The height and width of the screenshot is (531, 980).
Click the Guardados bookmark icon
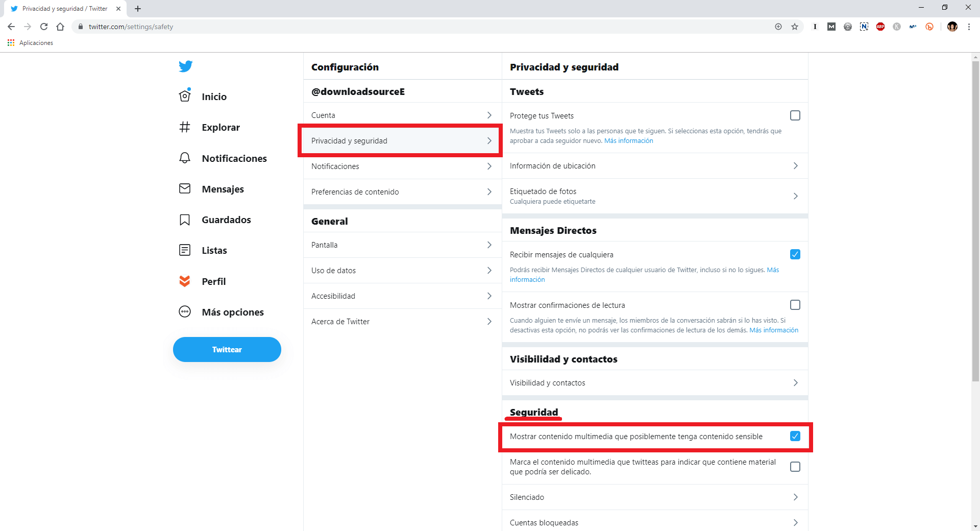tap(185, 220)
